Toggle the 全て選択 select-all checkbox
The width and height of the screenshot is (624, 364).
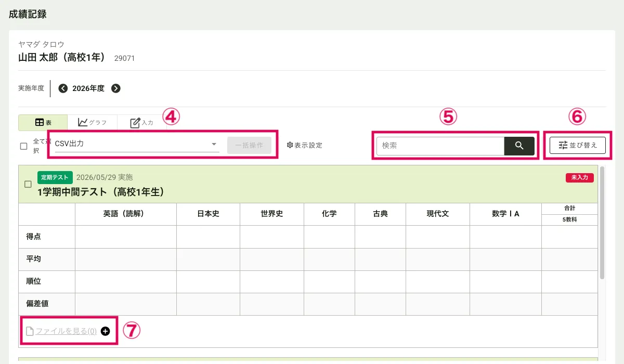click(23, 146)
